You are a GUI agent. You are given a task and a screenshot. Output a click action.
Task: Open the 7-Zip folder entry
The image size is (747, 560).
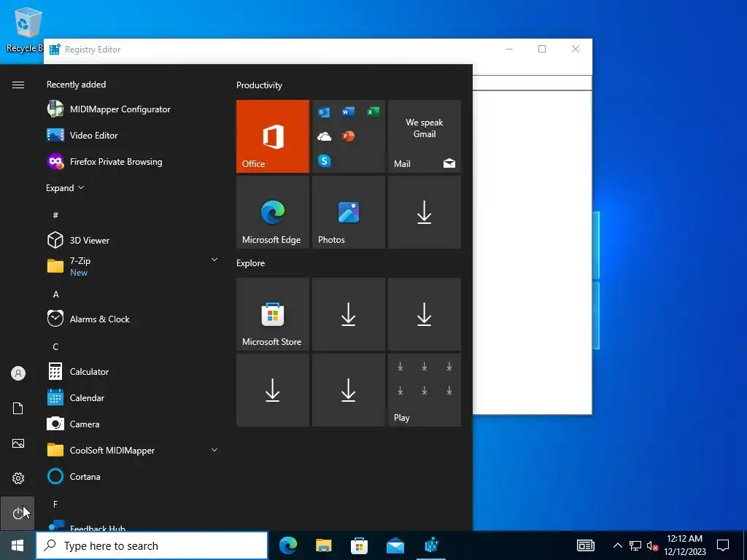133,266
